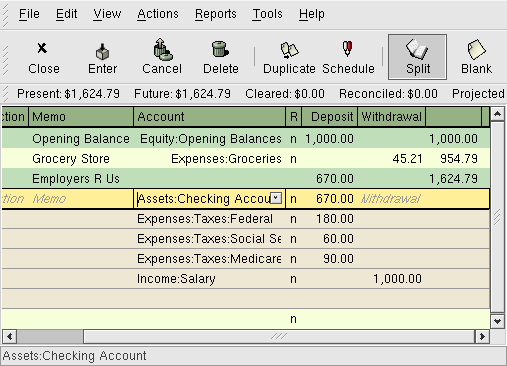507x366 pixels.
Task: Click the reconcile 'n' in the Income:Salary row
Action: pos(293,279)
